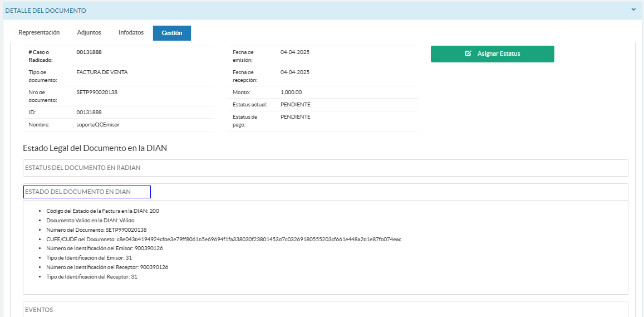
Task: Click the Estatus de pago PENDIENTE value
Action: tap(296, 117)
